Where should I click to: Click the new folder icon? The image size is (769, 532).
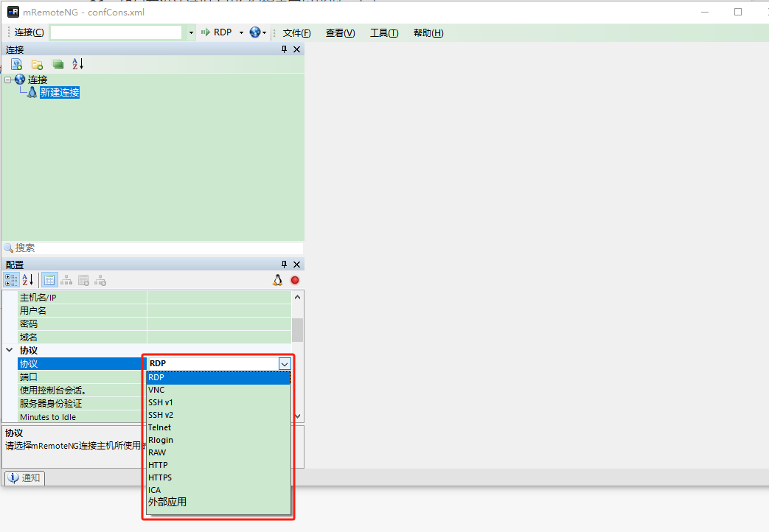(37, 64)
